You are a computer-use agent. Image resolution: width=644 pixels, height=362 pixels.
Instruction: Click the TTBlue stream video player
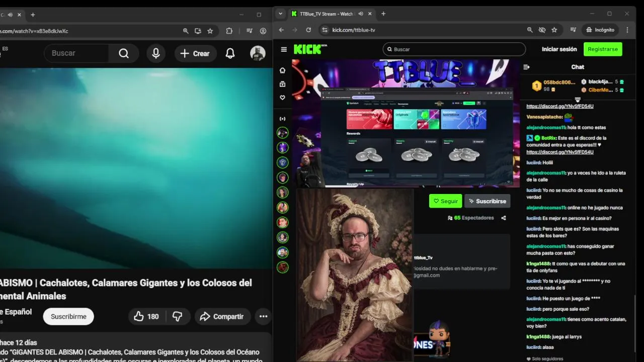pyautogui.click(x=406, y=123)
